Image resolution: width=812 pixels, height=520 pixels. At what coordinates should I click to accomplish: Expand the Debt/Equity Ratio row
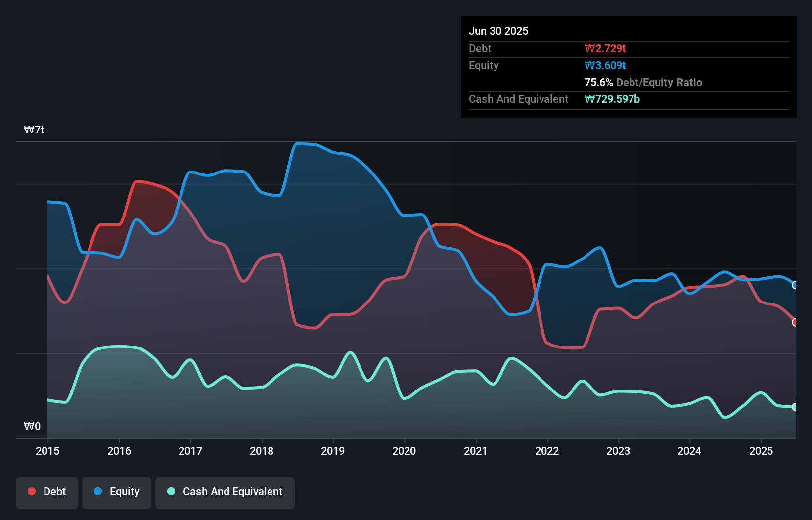[643, 82]
